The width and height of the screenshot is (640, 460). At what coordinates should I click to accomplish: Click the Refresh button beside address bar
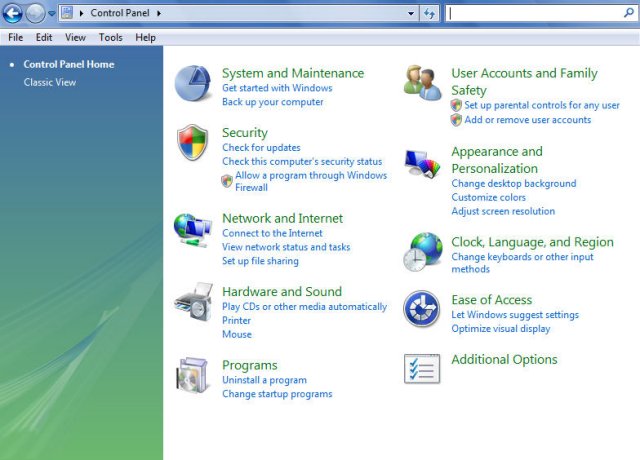coord(429,13)
